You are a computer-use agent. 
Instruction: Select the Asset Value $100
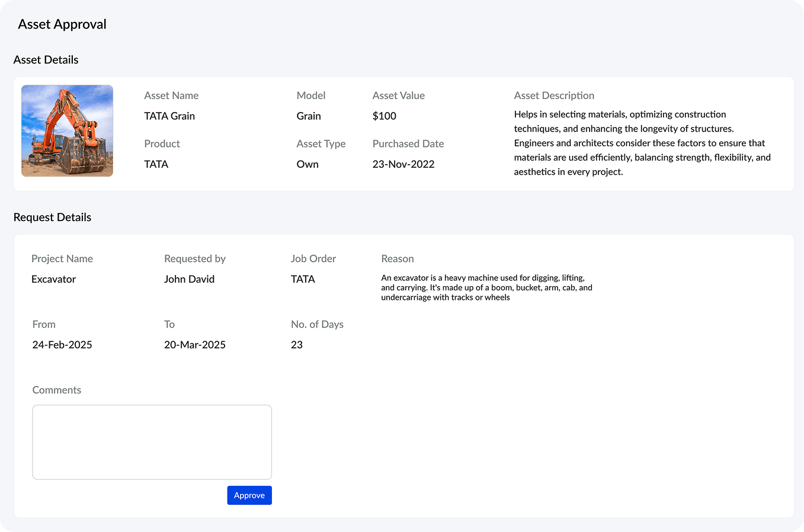point(384,116)
